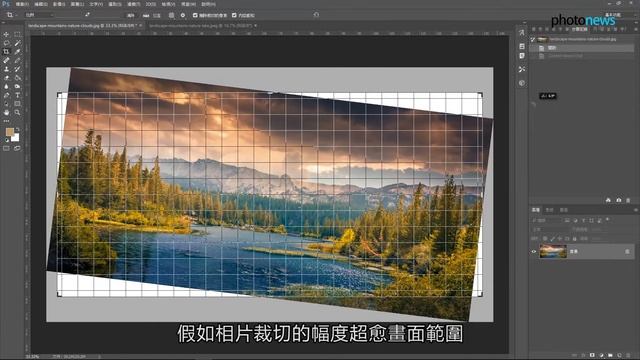
Task: Open the Layers panel options menu
Action: click(636, 210)
